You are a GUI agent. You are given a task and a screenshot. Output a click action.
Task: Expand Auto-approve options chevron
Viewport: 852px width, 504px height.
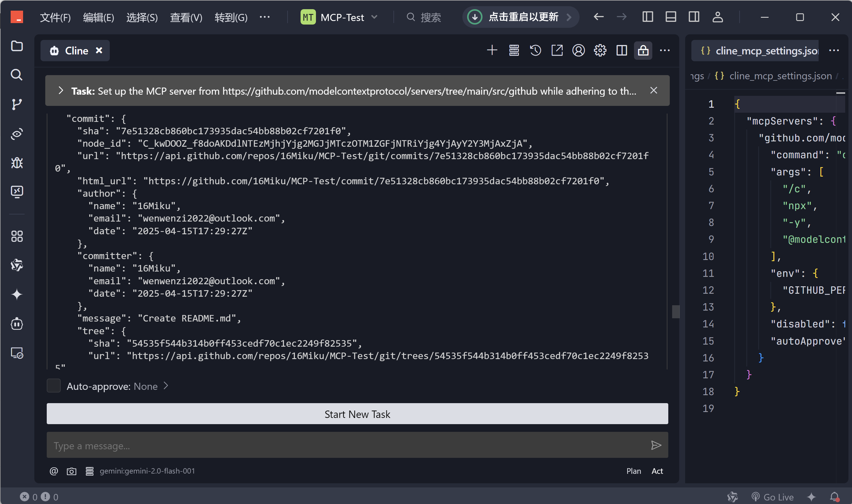[166, 386]
